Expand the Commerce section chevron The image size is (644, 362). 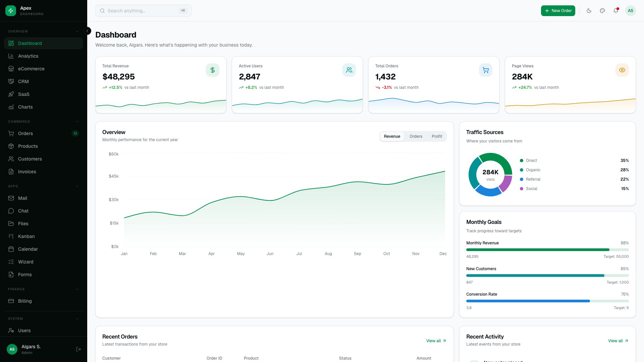[x=77, y=121]
